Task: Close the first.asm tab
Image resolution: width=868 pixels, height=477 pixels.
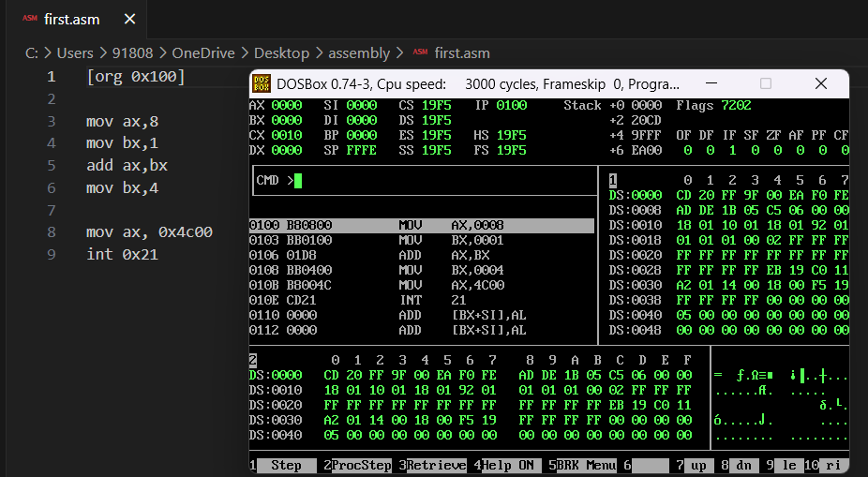Action: (130, 20)
